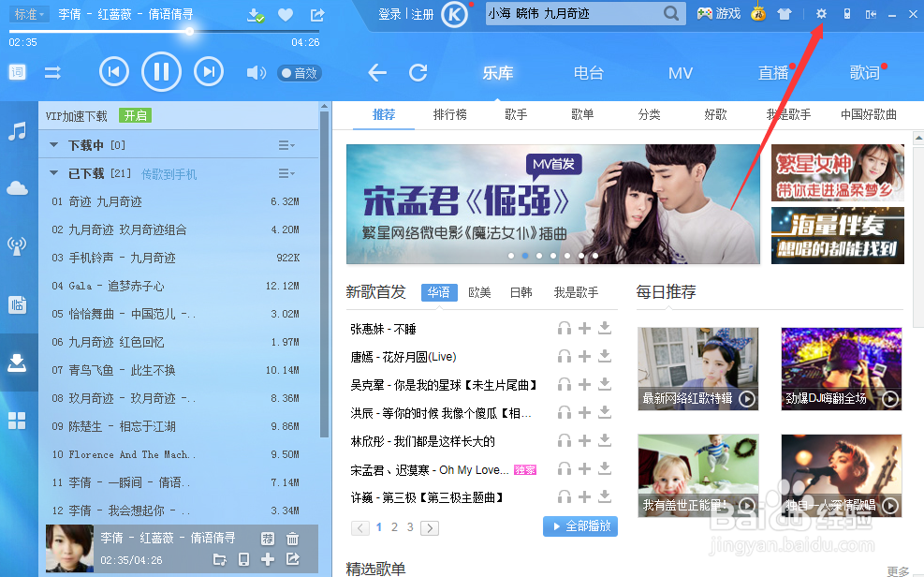924x577 pixels.
Task: Change the play mode loop icon
Action: (52, 73)
